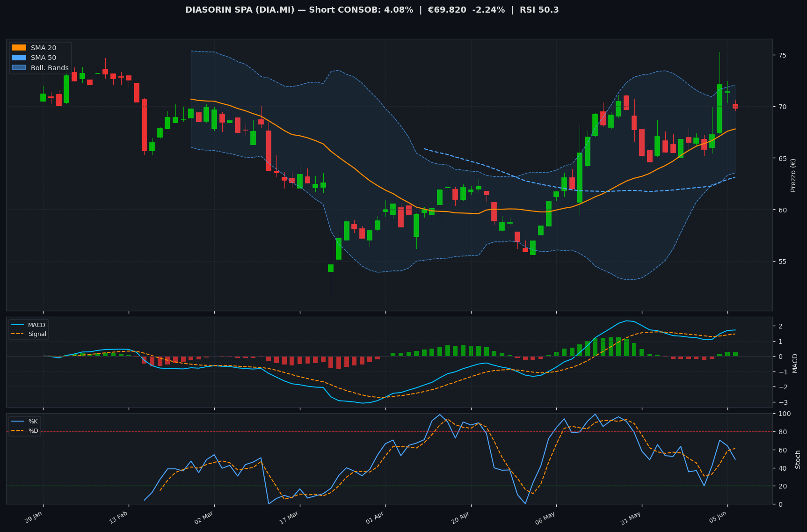This screenshot has height=532, width=807.
Task: Click the MACD legend entry
Action: pos(29,325)
